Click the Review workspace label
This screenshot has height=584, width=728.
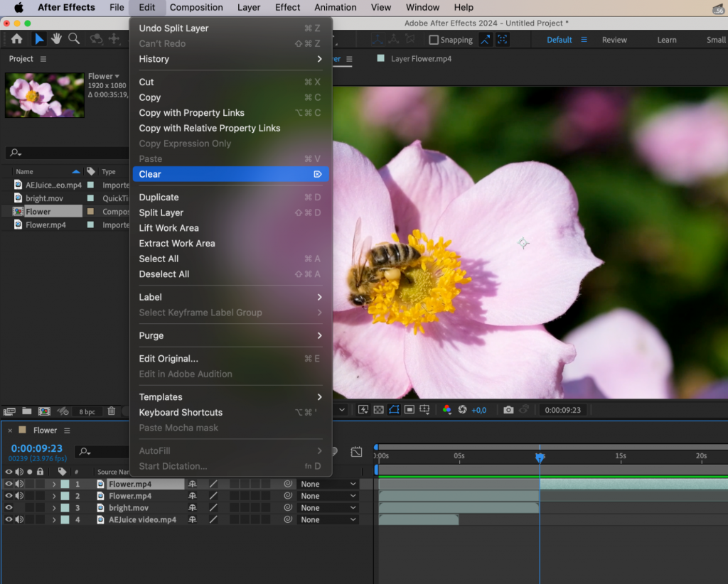(x=614, y=40)
